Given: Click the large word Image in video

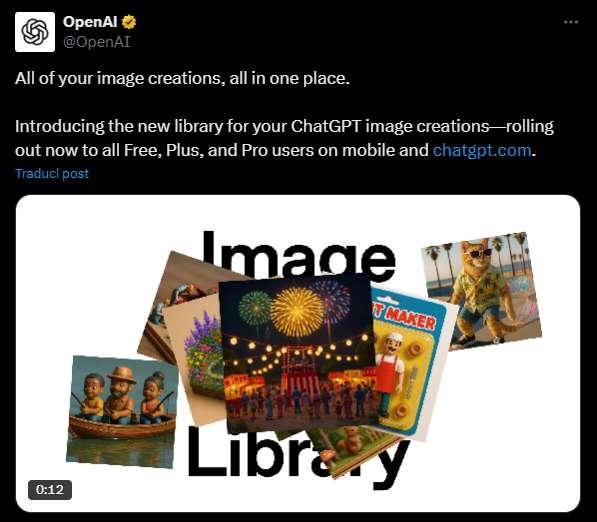Looking at the screenshot, I should 298,255.
